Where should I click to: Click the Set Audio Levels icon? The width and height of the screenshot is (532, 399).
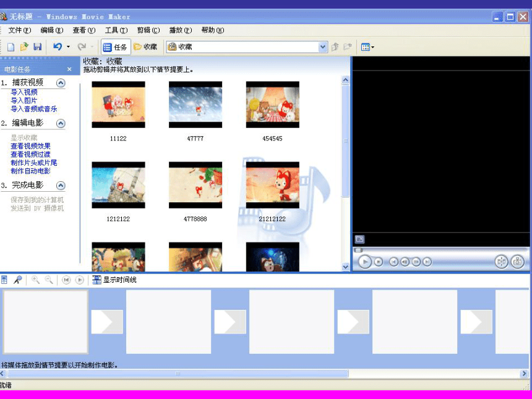(x=4, y=280)
